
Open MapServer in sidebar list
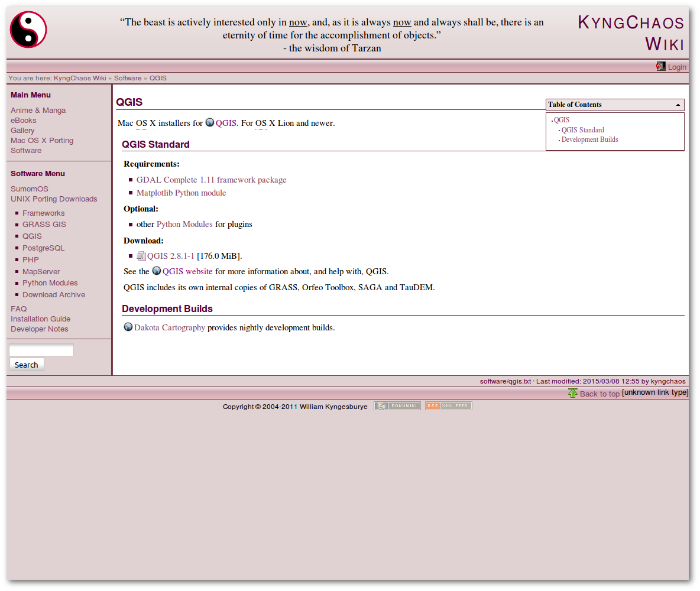point(41,272)
